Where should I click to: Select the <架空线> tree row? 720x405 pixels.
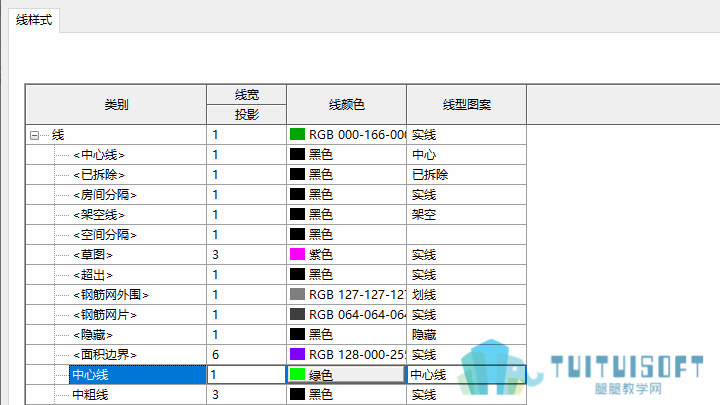click(x=99, y=215)
